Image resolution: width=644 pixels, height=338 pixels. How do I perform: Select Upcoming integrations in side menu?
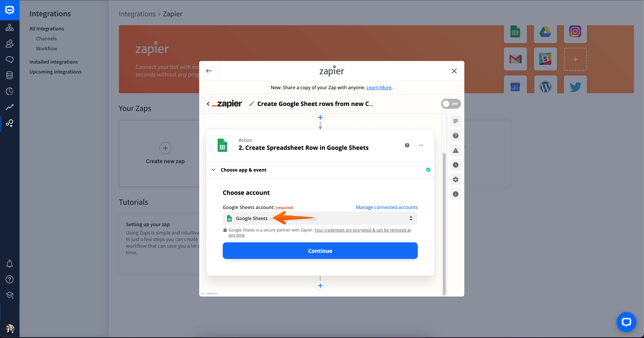pyautogui.click(x=55, y=72)
